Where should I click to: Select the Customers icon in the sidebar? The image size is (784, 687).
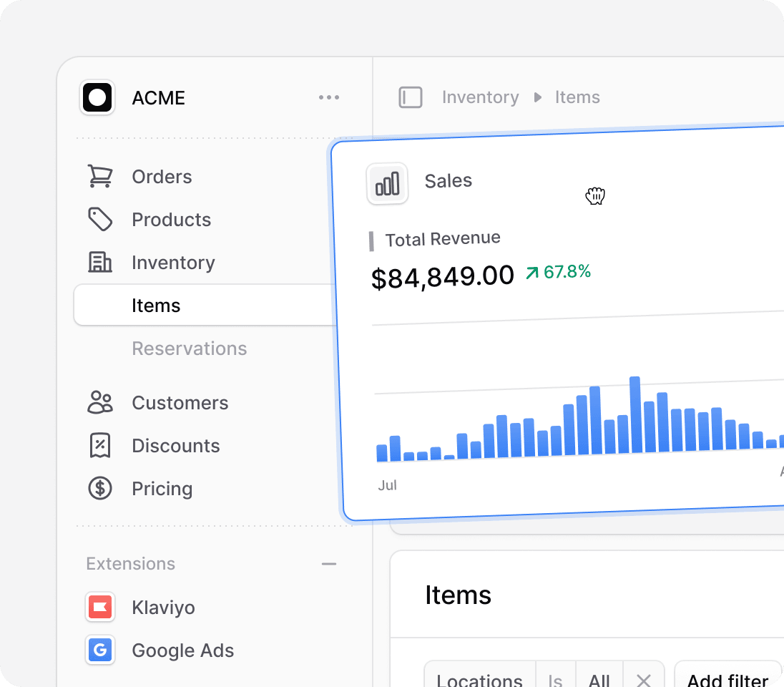100,402
